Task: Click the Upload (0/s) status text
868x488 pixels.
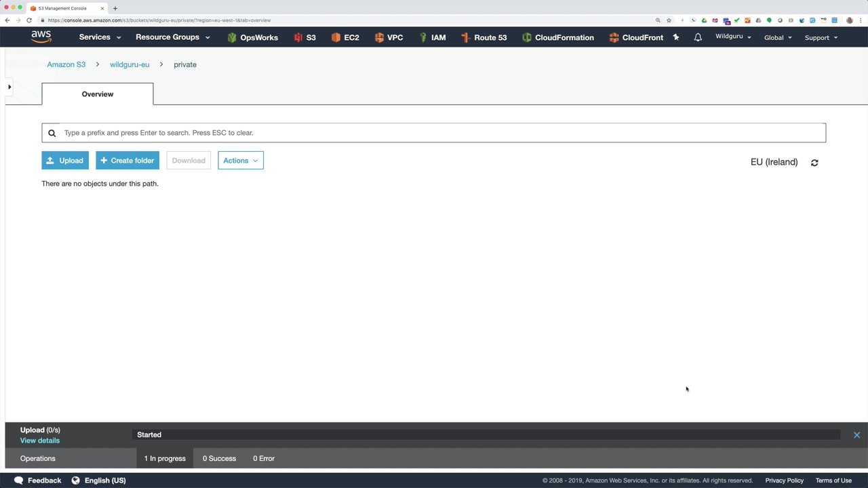Action: coord(40,430)
